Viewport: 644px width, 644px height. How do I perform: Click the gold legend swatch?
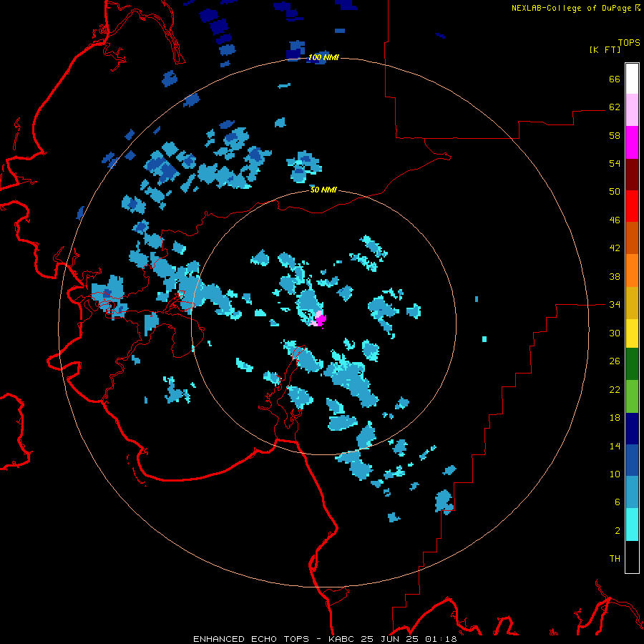pyautogui.click(x=632, y=303)
